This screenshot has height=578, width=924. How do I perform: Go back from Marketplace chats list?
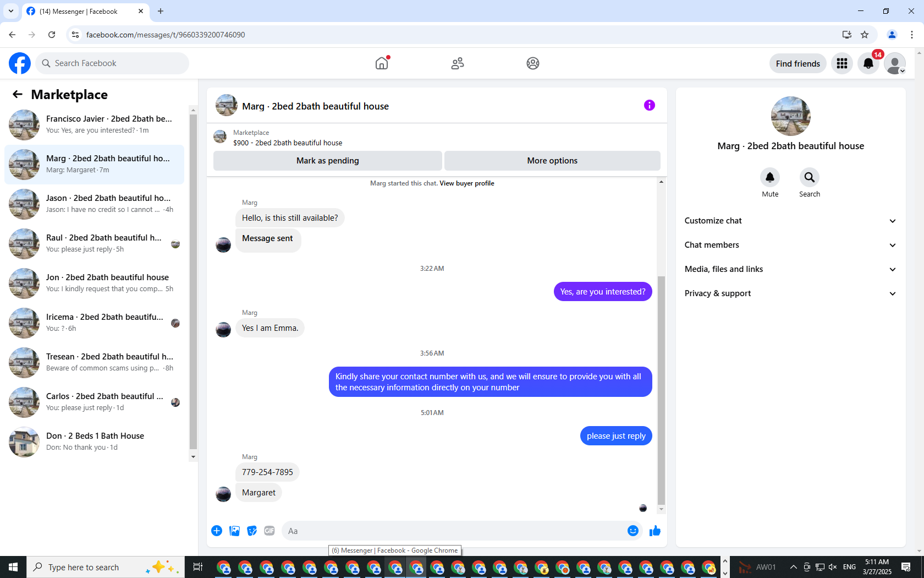[18, 94]
